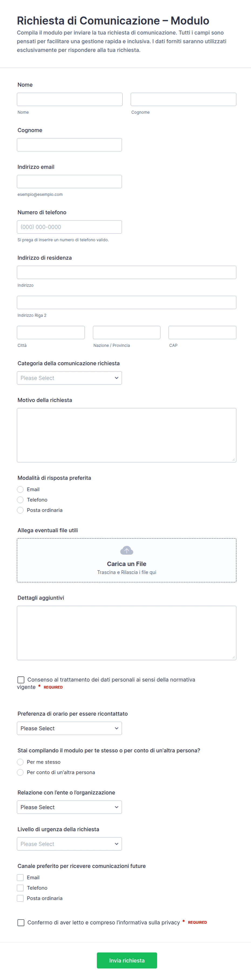Screen dimensions: 251x980
Task: Select Per me stesso option
Action: (x=20, y=762)
